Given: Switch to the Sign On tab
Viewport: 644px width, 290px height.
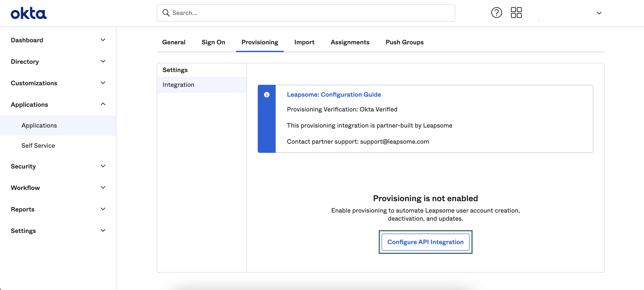Looking at the screenshot, I should (x=213, y=42).
